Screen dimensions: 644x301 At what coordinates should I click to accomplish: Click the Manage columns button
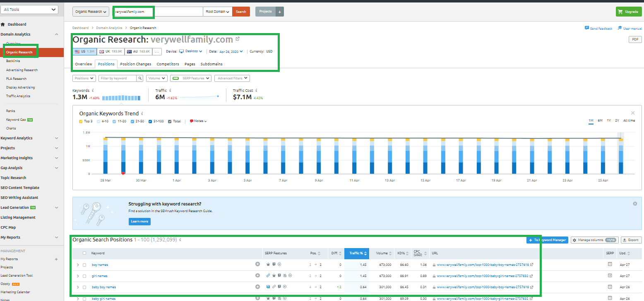594,240
